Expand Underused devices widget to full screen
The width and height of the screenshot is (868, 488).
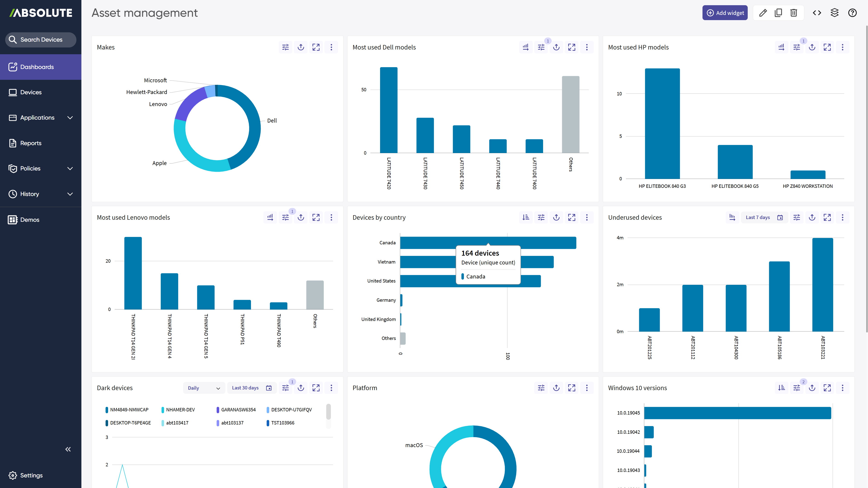827,218
